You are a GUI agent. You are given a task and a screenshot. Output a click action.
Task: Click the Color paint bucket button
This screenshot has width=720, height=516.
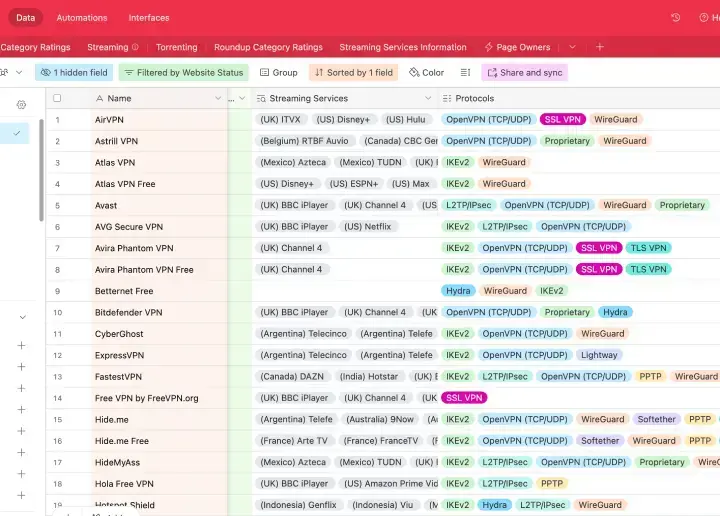pos(426,73)
